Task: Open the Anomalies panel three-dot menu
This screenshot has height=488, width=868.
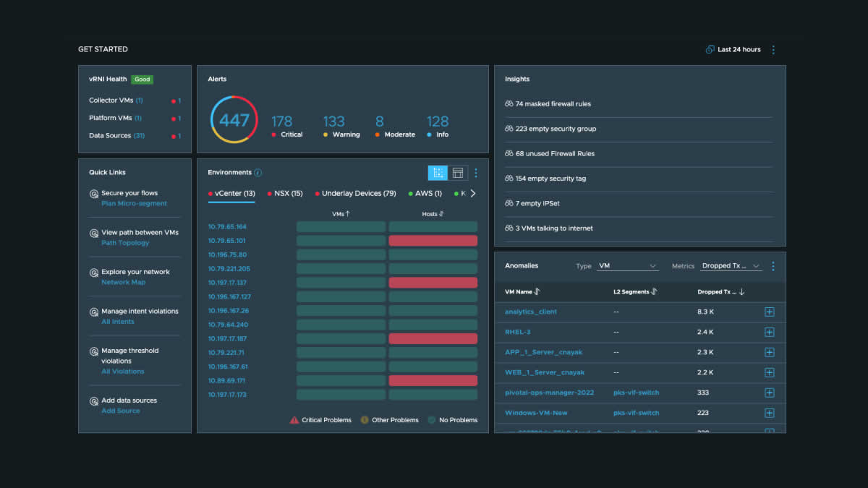Action: [773, 266]
